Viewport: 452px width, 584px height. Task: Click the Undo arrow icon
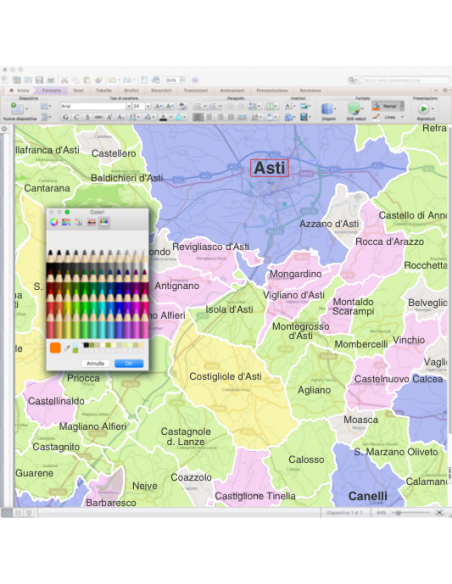[112, 80]
